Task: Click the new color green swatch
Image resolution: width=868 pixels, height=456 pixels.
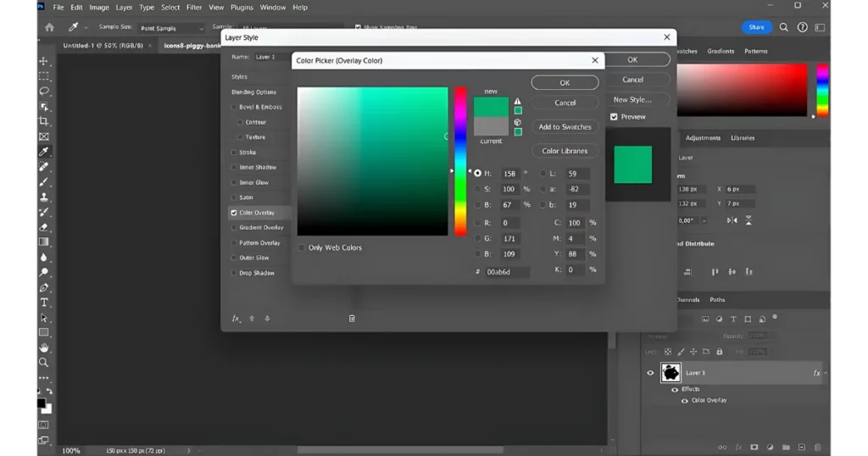Action: click(491, 106)
